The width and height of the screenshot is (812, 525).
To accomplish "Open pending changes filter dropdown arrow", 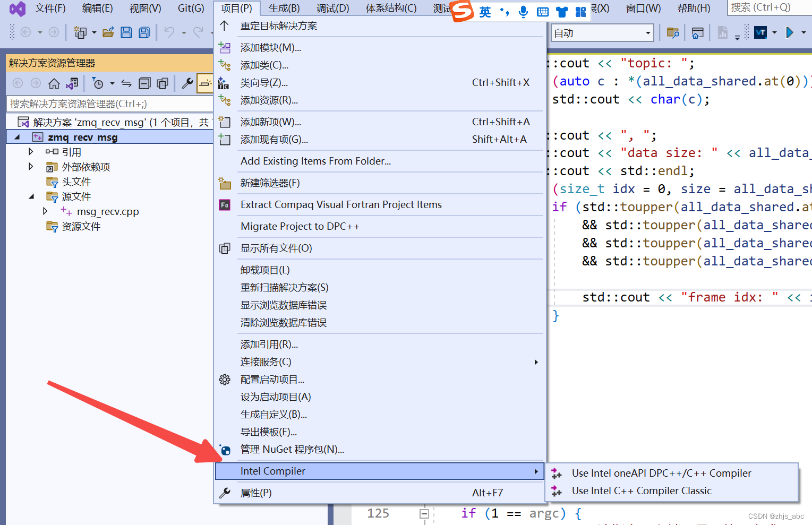I will (x=112, y=83).
